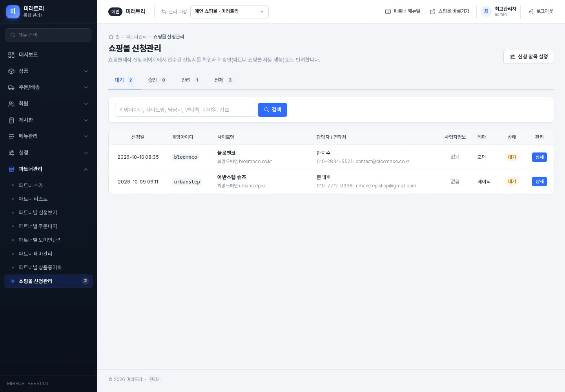Open 상세 for bloomnco application

tap(539, 157)
